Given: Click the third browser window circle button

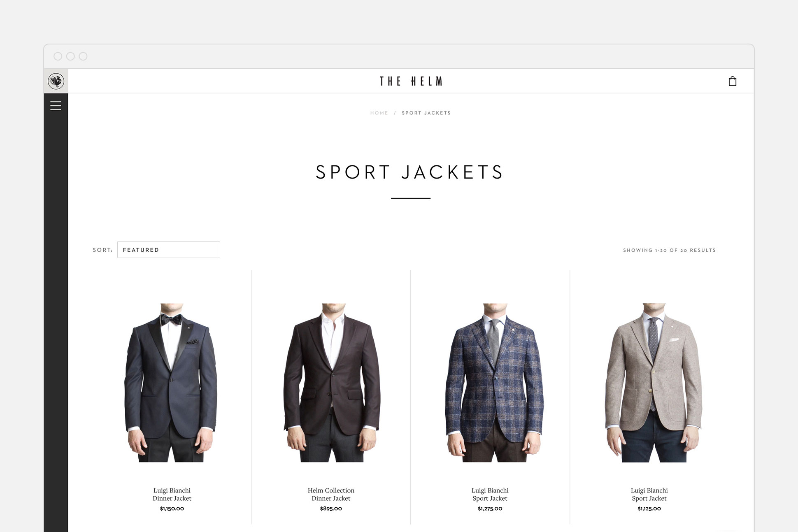Looking at the screenshot, I should 83,56.
